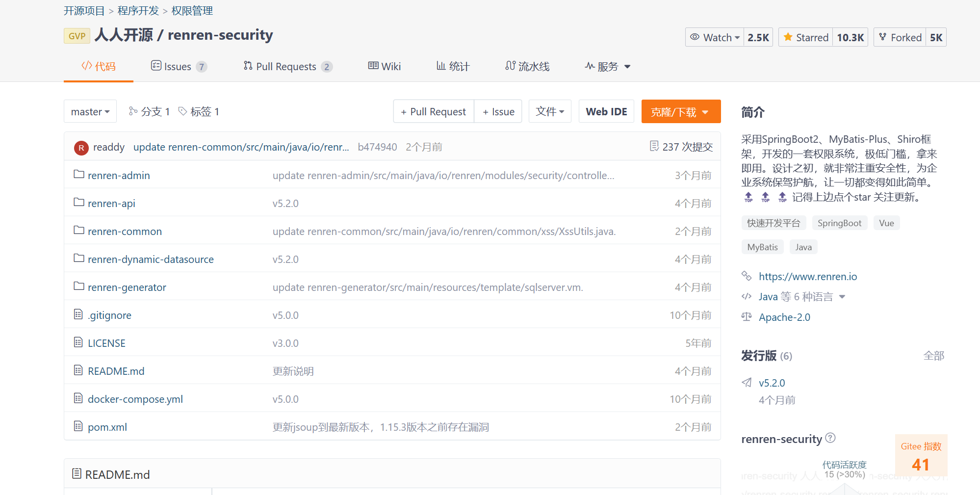Click the code brackets icon beside Java 等 6 种语言
The height and width of the screenshot is (495, 980).
point(747,296)
